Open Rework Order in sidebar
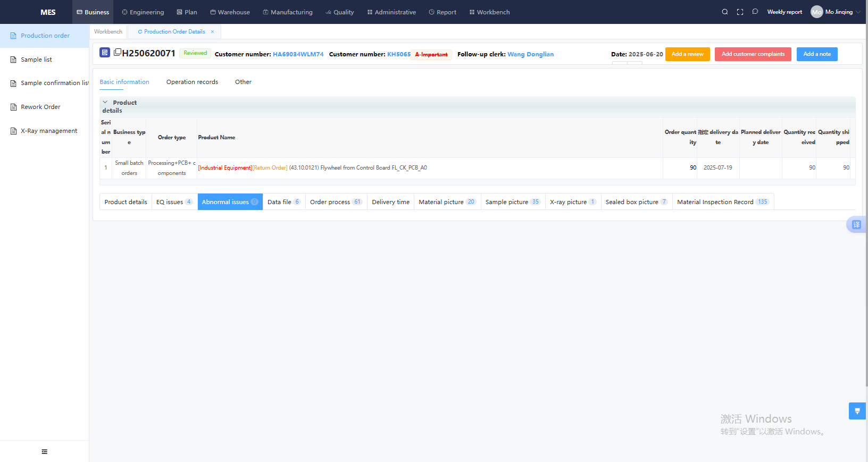 click(40, 107)
